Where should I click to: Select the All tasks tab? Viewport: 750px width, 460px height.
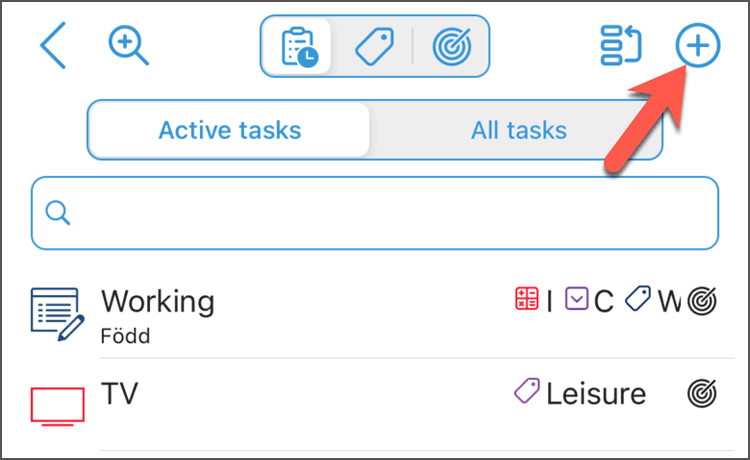(x=518, y=130)
